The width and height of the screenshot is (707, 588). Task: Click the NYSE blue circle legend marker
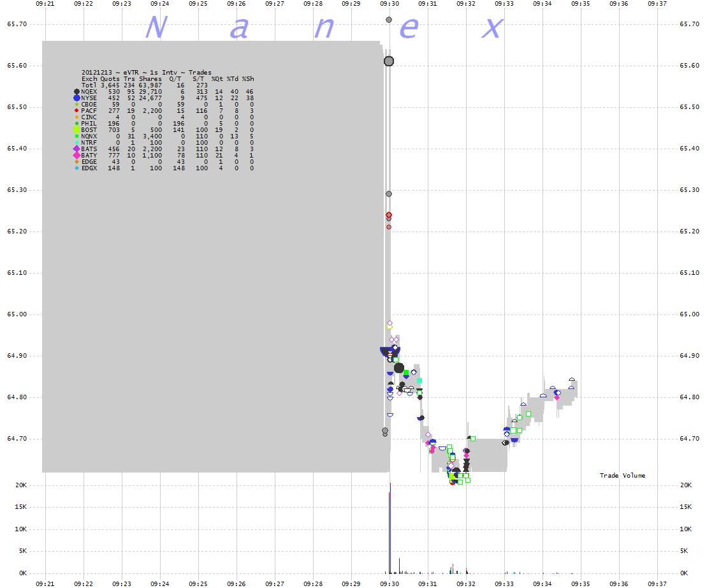point(77,98)
